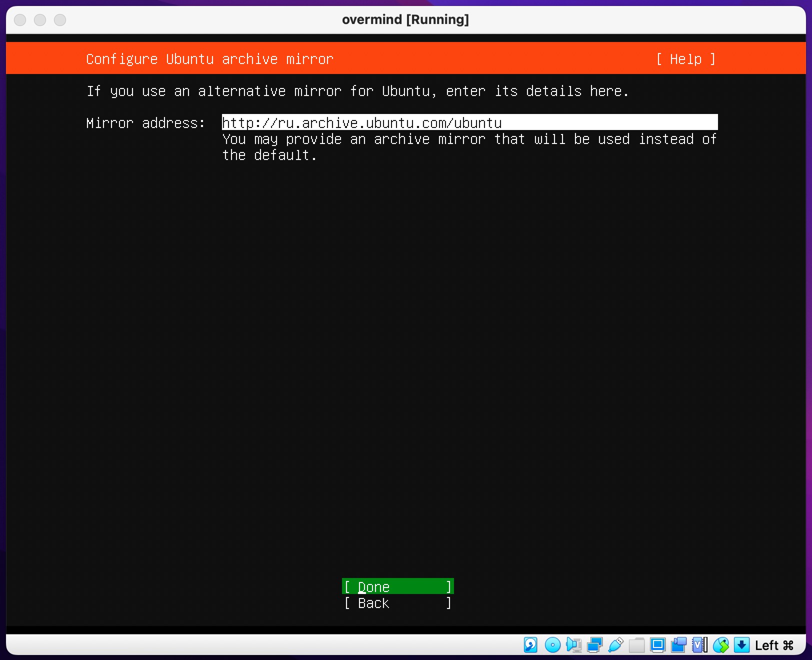Open the Help option in the header
This screenshot has height=660, width=812.
tap(685, 58)
